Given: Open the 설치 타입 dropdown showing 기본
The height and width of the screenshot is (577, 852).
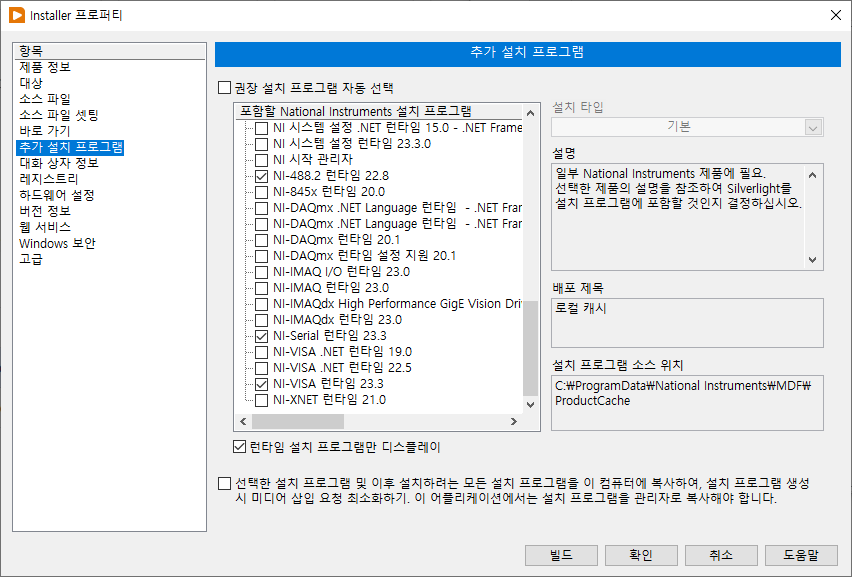Looking at the screenshot, I should tap(687, 127).
